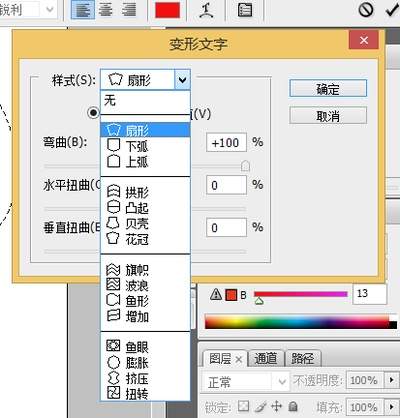
Task: Choose 鱼眼 warp style
Action: pos(145,347)
